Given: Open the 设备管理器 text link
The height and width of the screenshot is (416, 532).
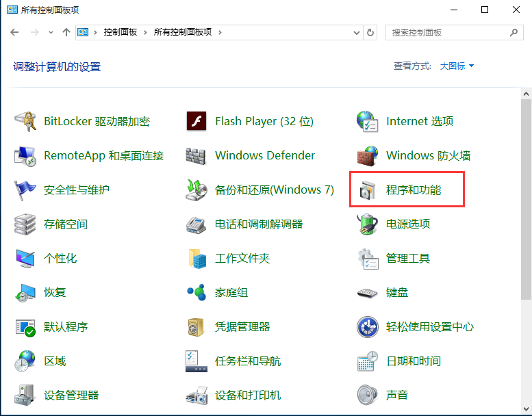Looking at the screenshot, I should point(71,395).
